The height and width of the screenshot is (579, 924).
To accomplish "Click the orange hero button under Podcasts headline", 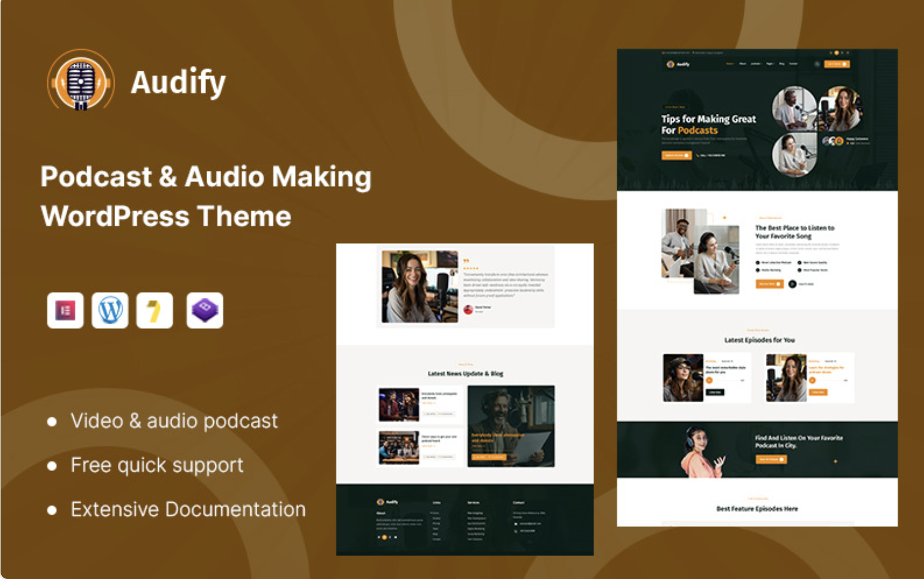I will [676, 155].
